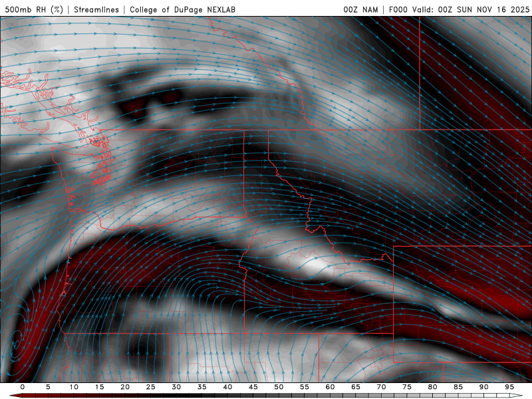
Task: Click the '35' value on humidity scale
Action: (202, 387)
